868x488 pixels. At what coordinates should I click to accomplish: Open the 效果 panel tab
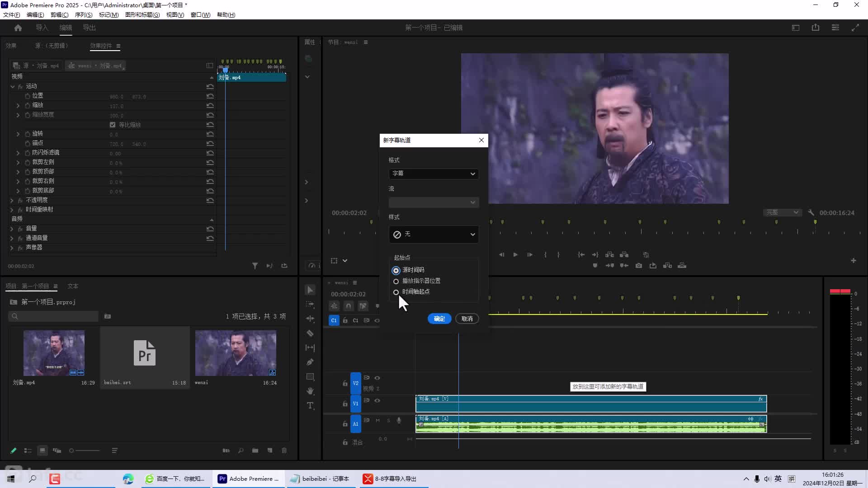pos(11,46)
